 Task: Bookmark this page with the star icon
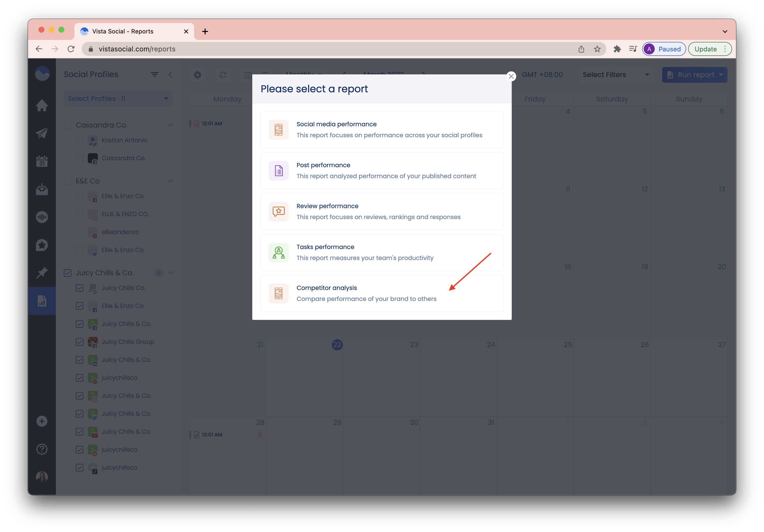click(597, 49)
